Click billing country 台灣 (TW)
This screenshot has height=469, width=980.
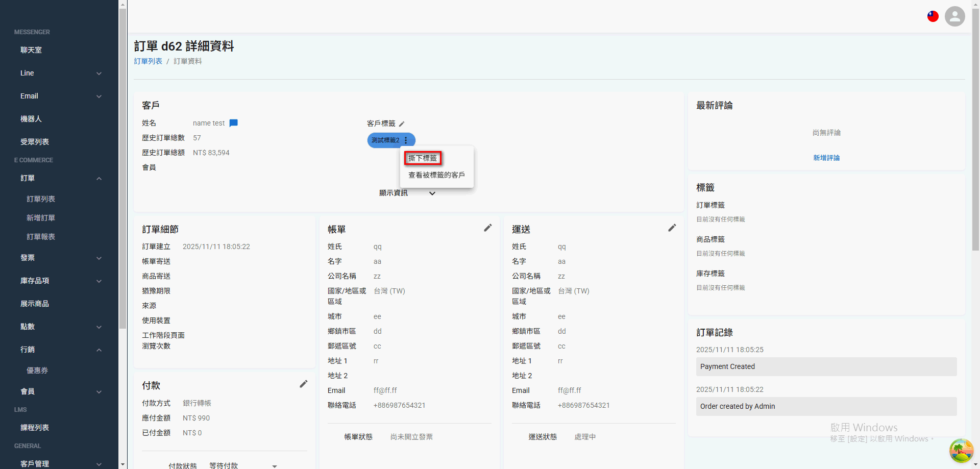[x=389, y=291]
